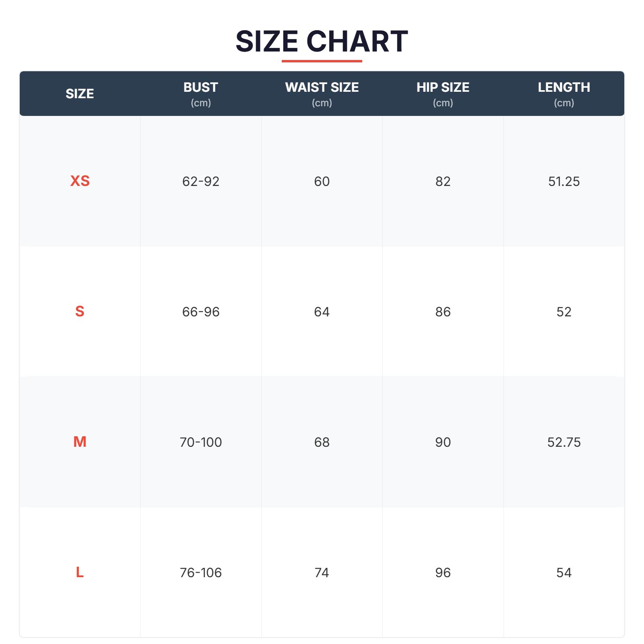
Task: Select hip value 90 for M
Action: (443, 442)
